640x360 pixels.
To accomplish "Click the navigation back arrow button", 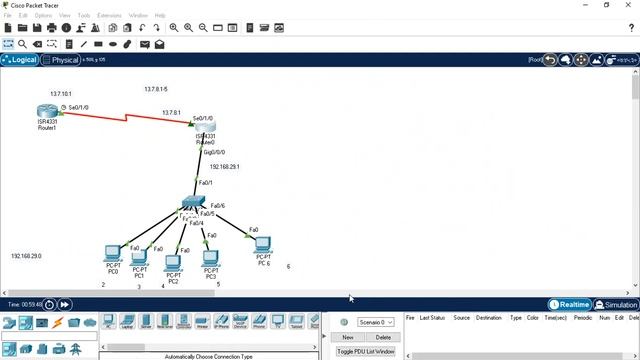I will click(x=550, y=60).
